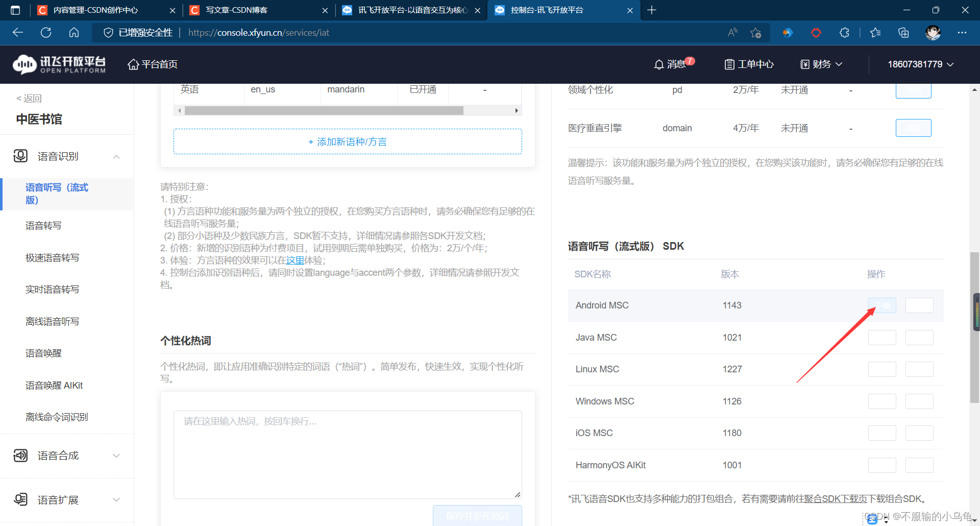Click the language table horizontal scrollbar
The width and height of the screenshot is (980, 526).
click(324, 110)
